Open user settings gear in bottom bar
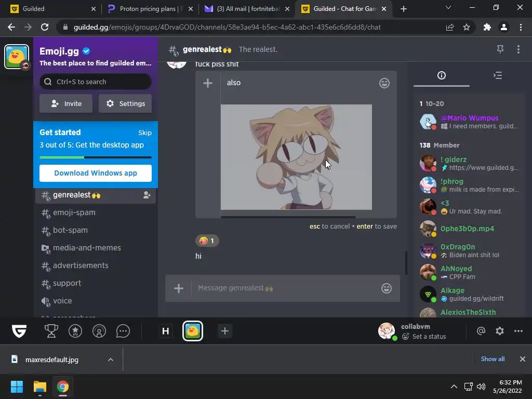The height and width of the screenshot is (399, 532). (x=499, y=331)
